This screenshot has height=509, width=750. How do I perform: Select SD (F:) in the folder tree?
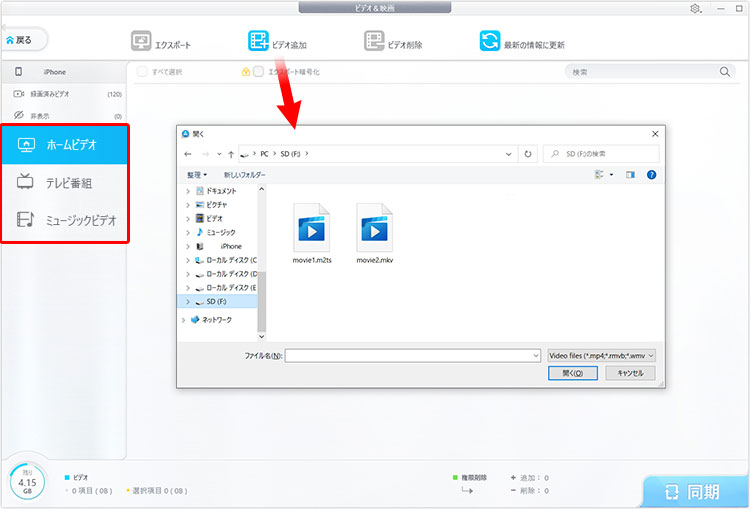(x=216, y=302)
